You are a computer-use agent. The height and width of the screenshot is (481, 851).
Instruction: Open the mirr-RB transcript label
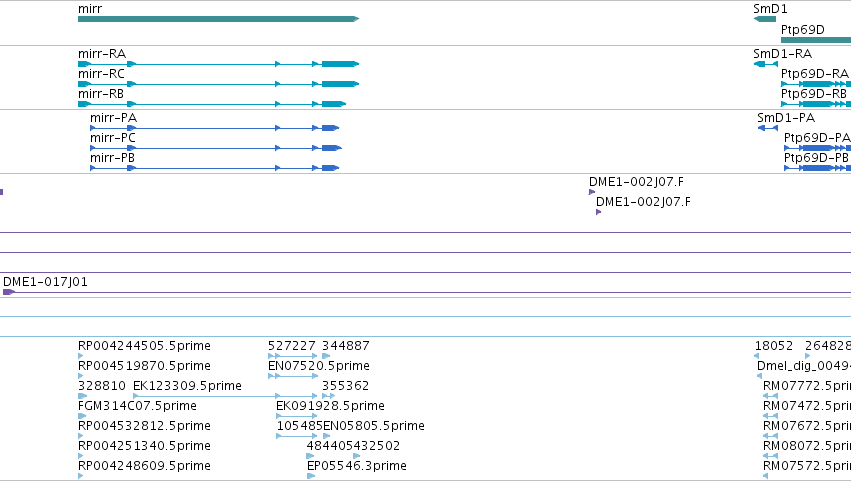tap(101, 94)
